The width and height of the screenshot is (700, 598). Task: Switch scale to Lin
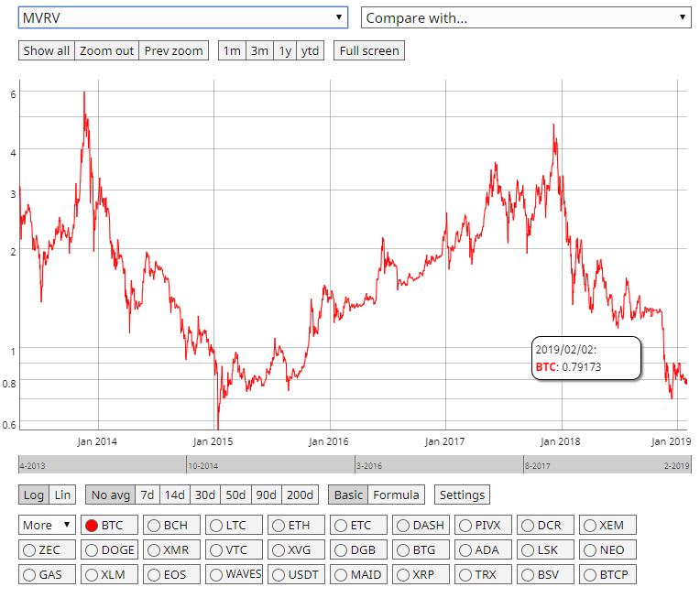click(x=62, y=495)
